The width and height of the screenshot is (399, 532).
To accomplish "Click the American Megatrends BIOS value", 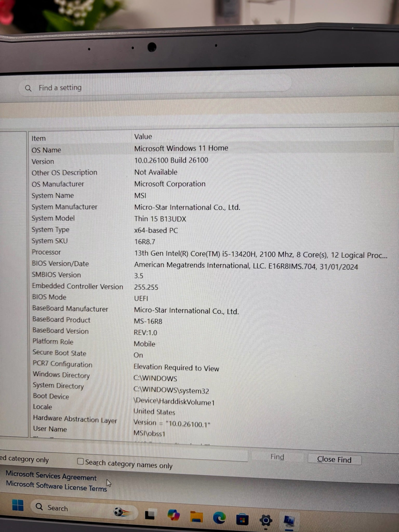I will pos(246,266).
